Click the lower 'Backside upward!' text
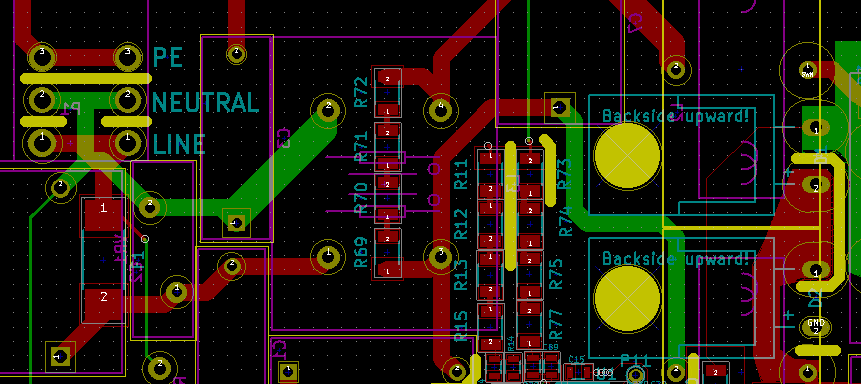Viewport: 861px width, 384px height. [x=675, y=258]
